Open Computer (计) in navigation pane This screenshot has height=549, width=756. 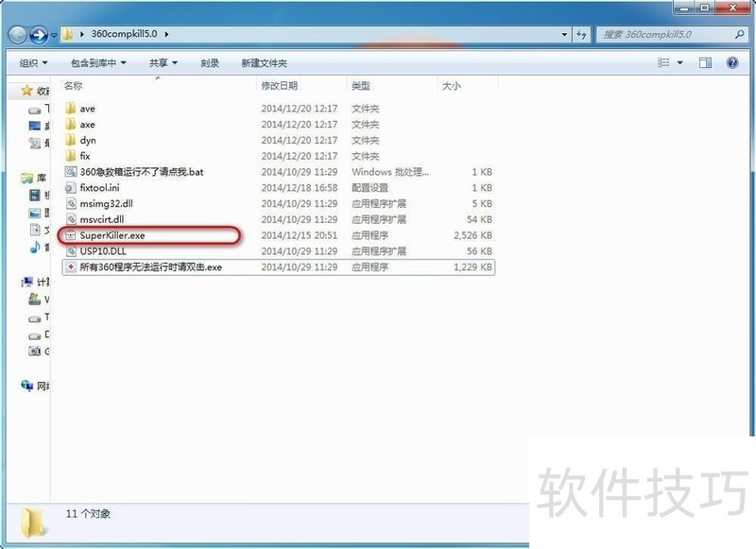[x=35, y=282]
